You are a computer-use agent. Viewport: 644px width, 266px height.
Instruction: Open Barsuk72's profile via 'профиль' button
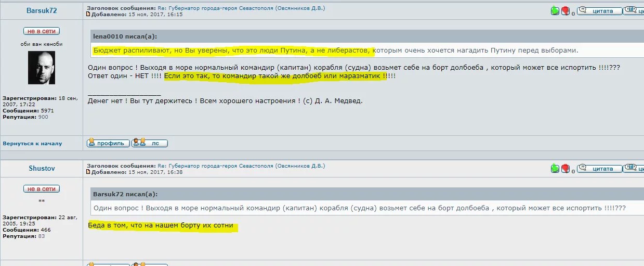tap(108, 143)
